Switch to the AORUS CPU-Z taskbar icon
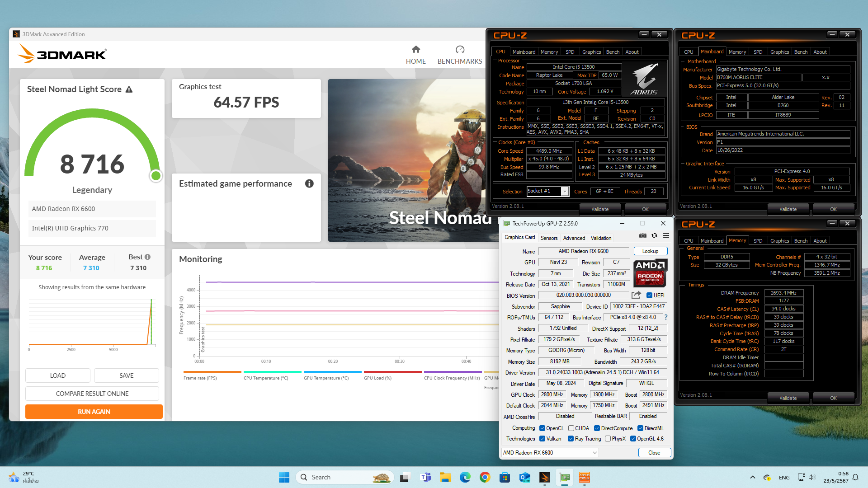 (x=585, y=477)
